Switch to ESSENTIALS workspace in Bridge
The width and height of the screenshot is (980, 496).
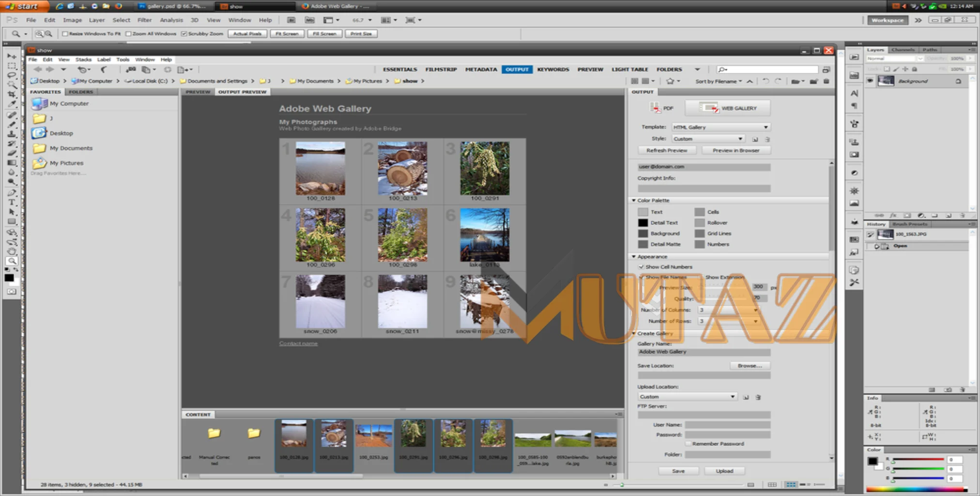coord(400,69)
